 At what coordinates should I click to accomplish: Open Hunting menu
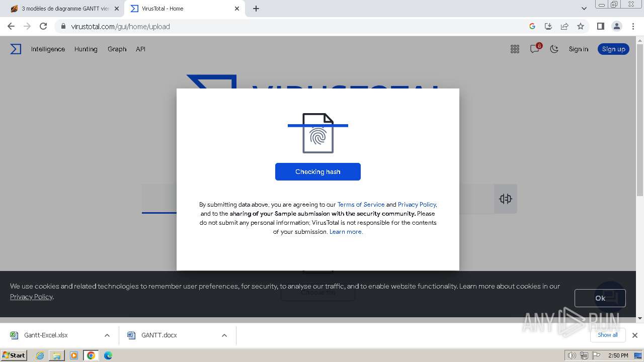(x=86, y=49)
